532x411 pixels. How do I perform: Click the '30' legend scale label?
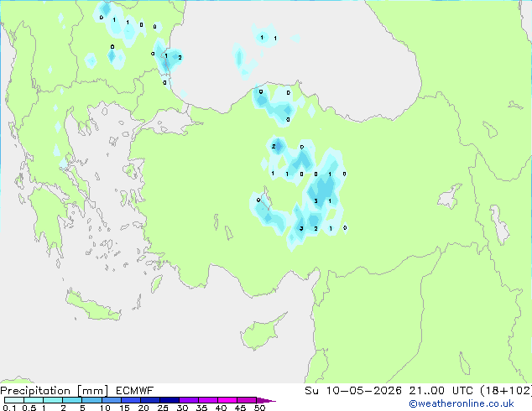pyautogui.click(x=182, y=408)
